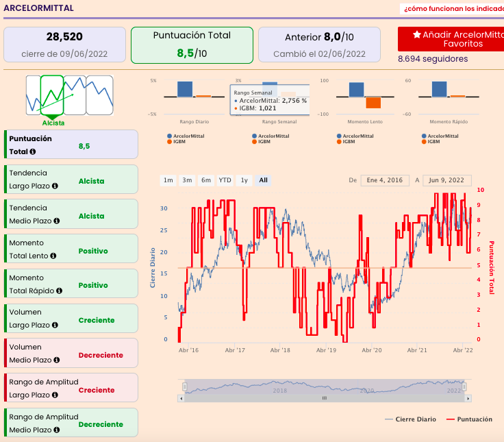Click the navigator scroll left arrow
The image size is (504, 442).
181,399
